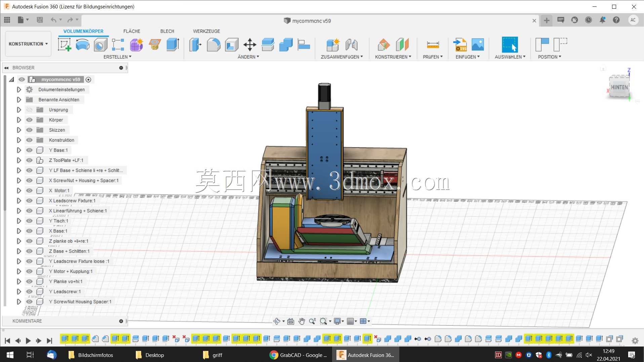Create a New Component icon

click(333, 44)
